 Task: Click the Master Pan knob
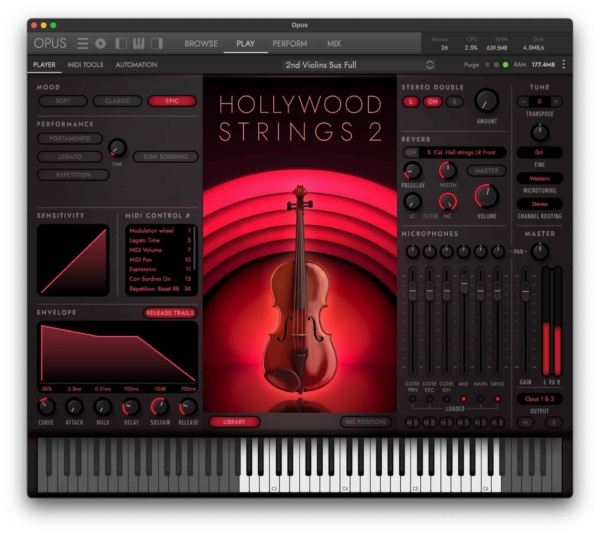540,252
